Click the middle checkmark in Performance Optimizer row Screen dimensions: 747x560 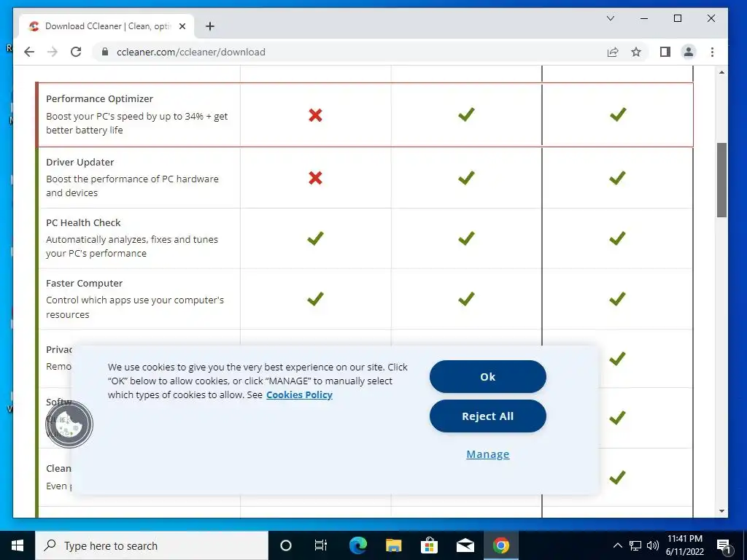466,114
